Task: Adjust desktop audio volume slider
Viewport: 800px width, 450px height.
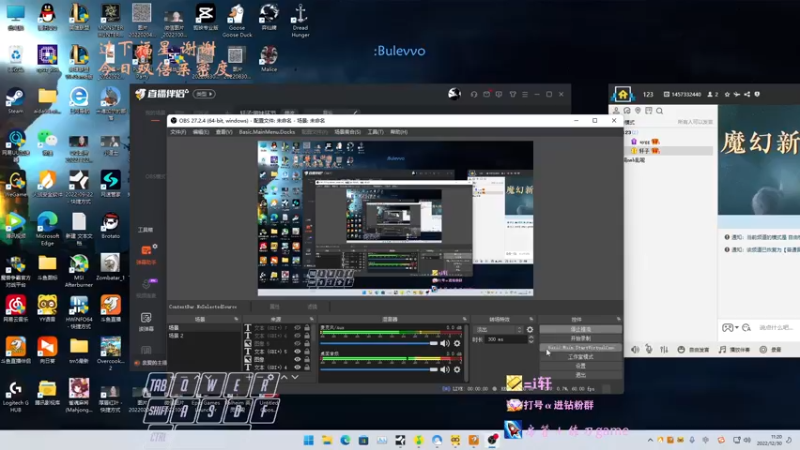Action: (x=379, y=369)
